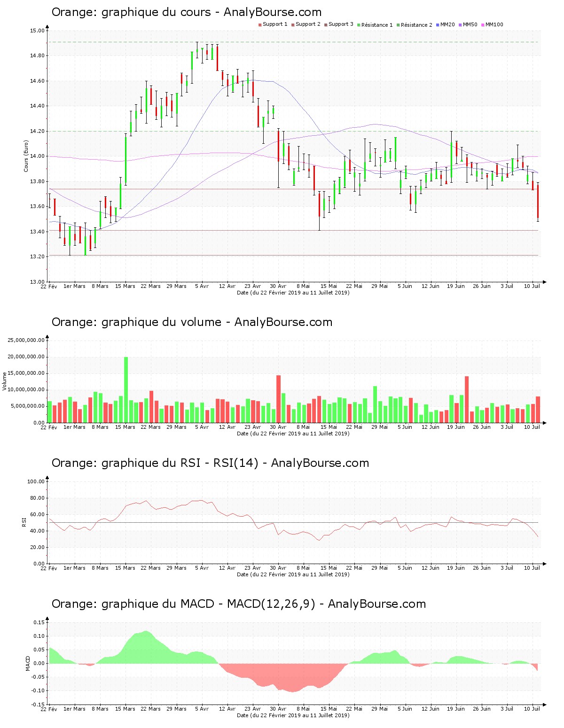
Task: Click the Support 3 legend entry
Action: click(339, 24)
